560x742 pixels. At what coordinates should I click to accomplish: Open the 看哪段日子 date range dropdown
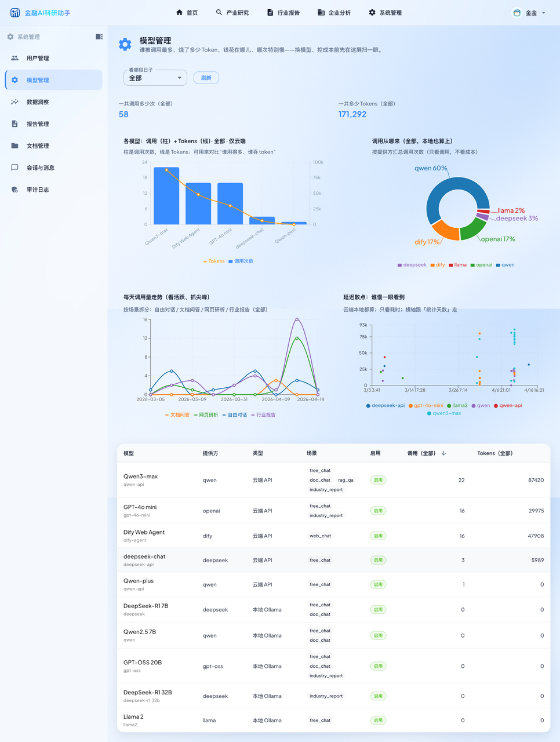(x=155, y=78)
